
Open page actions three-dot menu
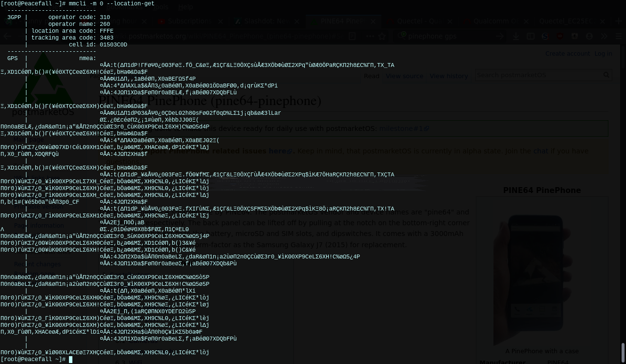pyautogui.click(x=370, y=36)
